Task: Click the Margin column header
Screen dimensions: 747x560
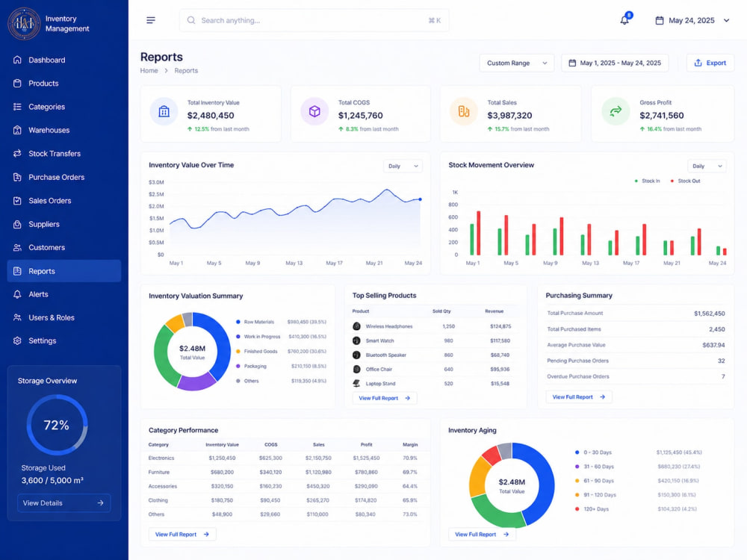Action: tap(409, 445)
